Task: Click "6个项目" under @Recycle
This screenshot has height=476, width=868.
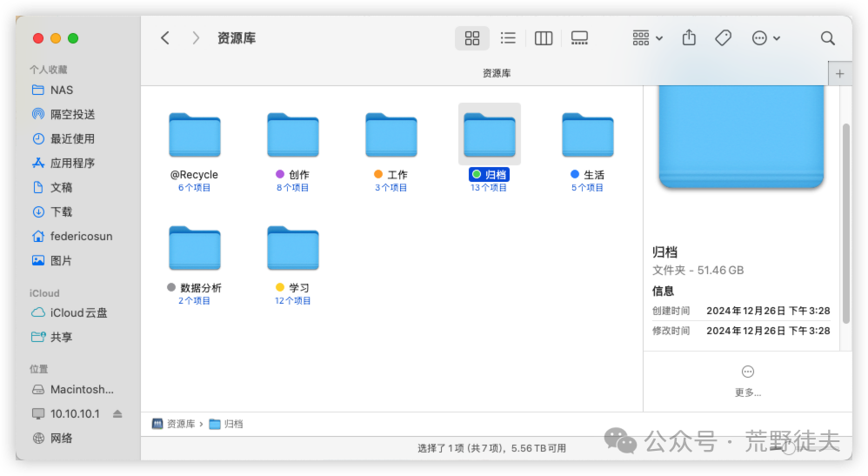Action: tap(194, 188)
